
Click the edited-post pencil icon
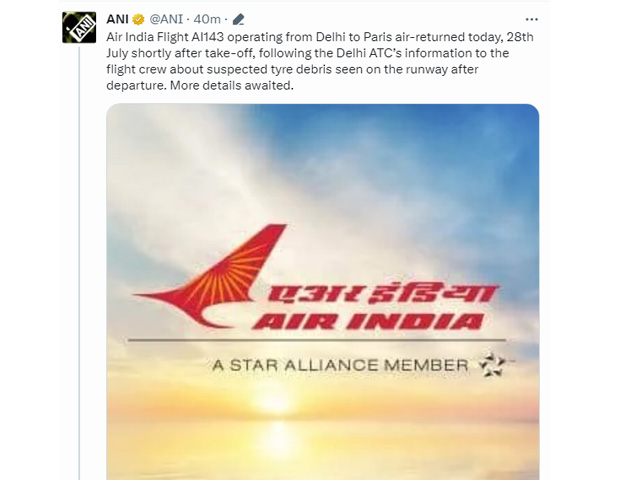238,19
